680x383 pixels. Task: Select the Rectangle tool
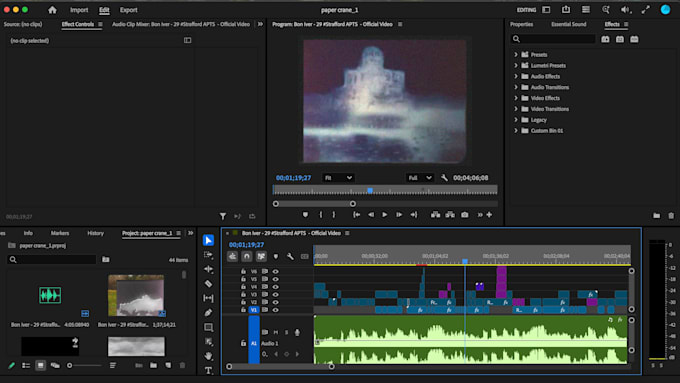coord(209,327)
